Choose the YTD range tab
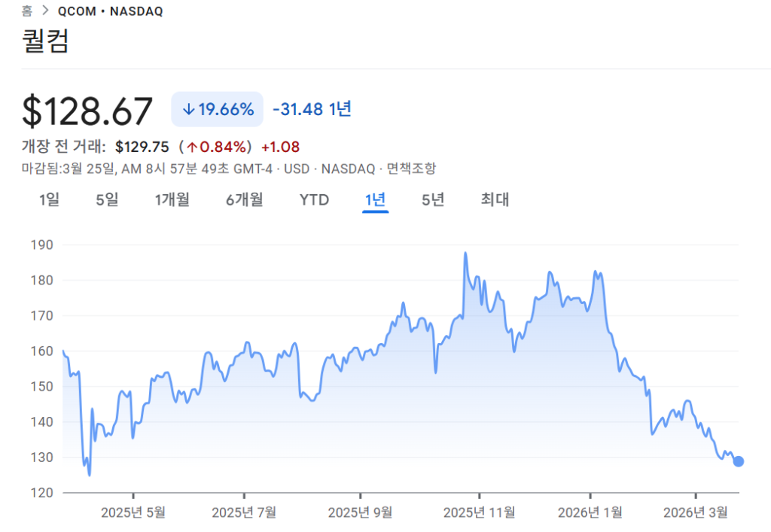771x532 pixels. coord(314,200)
